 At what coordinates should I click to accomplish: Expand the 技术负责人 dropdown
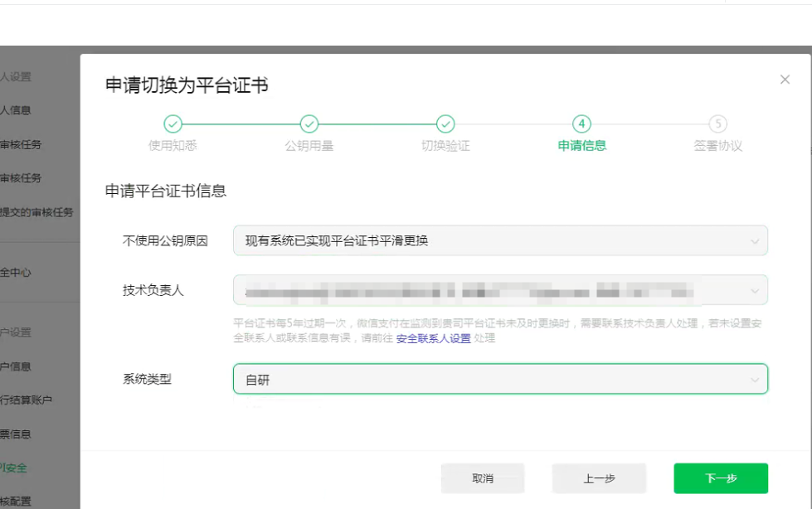499,290
